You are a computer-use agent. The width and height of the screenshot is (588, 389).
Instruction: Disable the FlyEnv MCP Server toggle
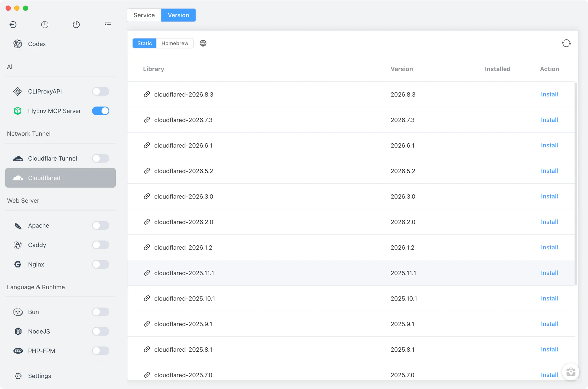click(100, 111)
